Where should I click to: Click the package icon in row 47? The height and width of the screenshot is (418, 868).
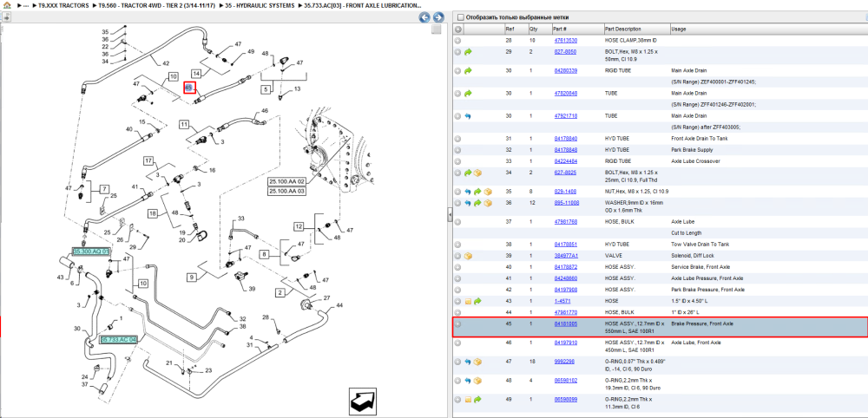[x=477, y=362]
